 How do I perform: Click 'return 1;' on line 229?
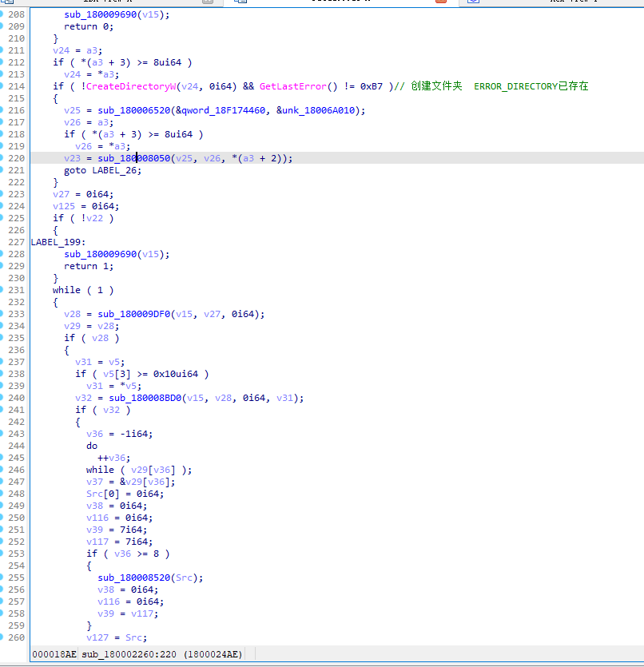[x=89, y=266]
